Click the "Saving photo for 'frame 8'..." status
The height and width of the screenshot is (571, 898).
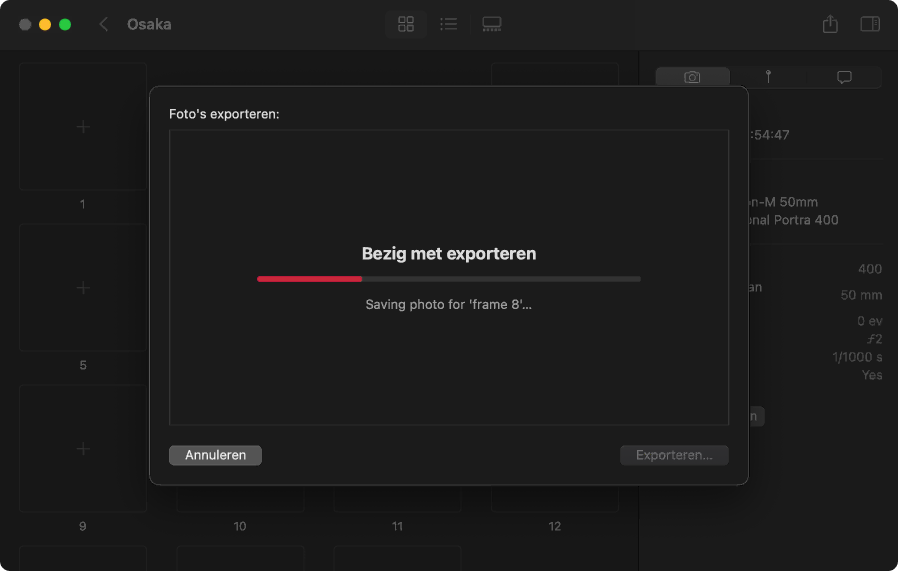[448, 305]
